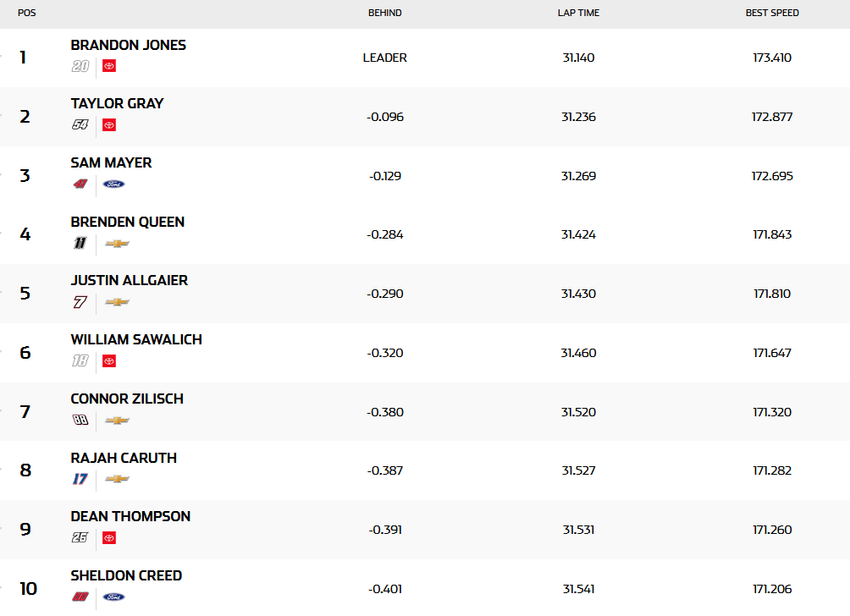The image size is (850, 616).
Task: Click the number 88 car badge
Action: click(80, 420)
